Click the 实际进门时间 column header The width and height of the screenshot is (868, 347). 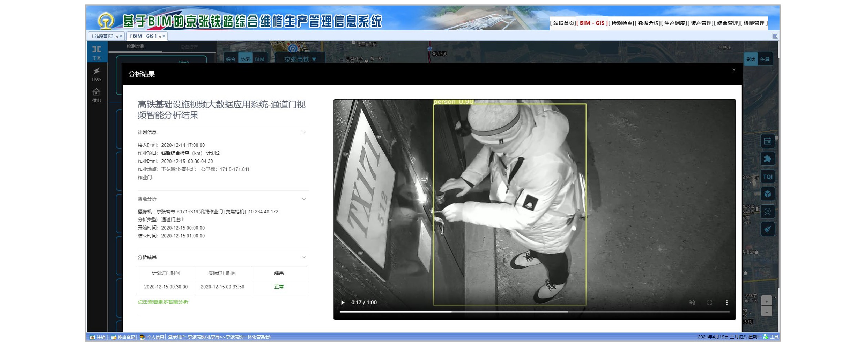[223, 273]
